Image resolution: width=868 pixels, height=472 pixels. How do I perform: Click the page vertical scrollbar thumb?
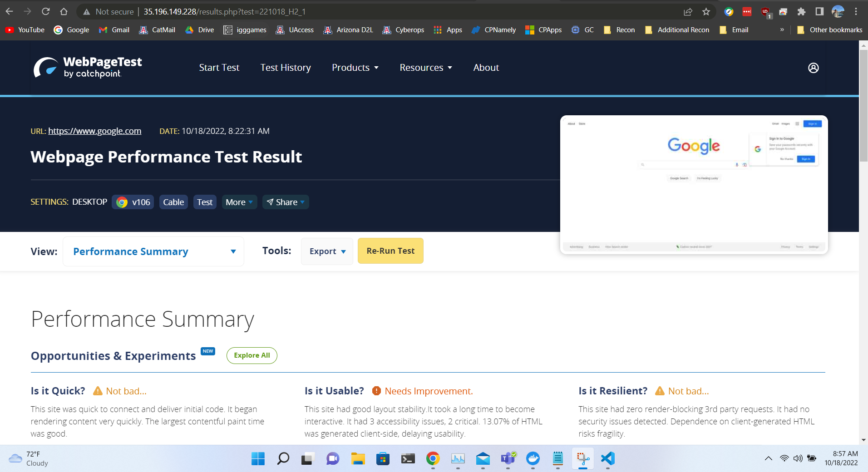[863, 105]
